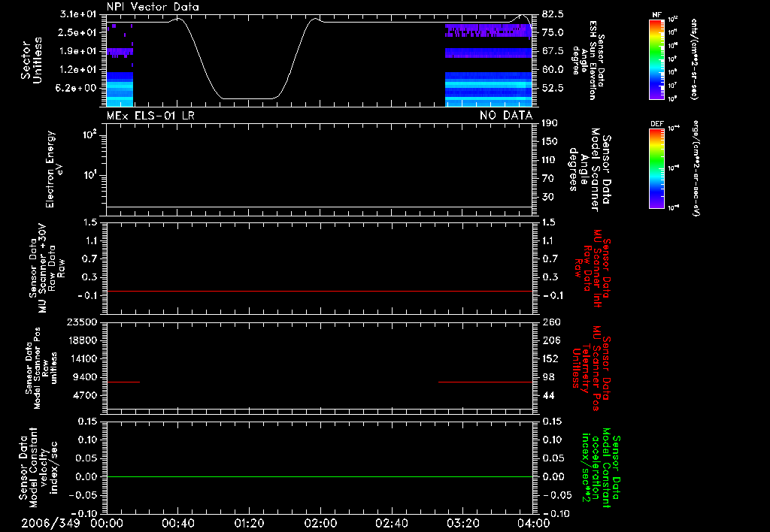This screenshot has width=770, height=532.
Task: Click the '00:00' time tick label
Action: (x=107, y=523)
